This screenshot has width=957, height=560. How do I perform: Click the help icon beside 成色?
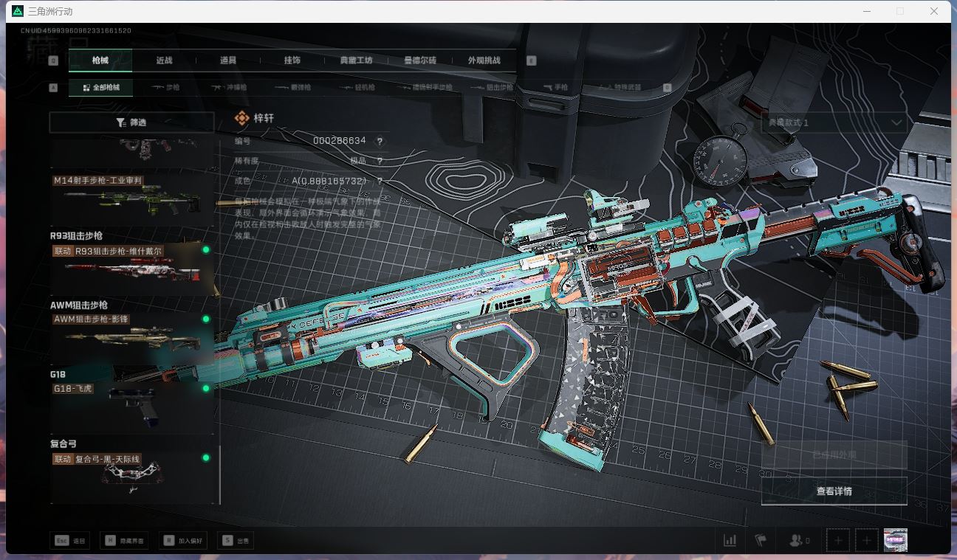tap(380, 181)
